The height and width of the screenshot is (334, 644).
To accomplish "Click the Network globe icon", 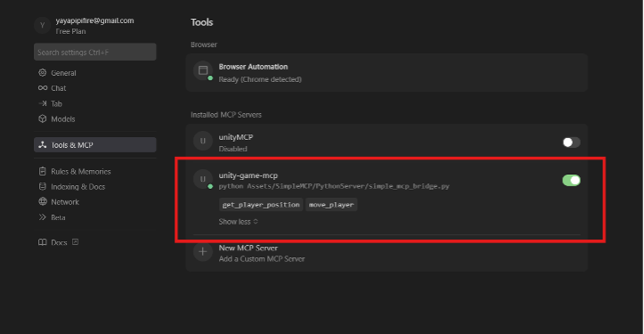I will [x=42, y=201].
